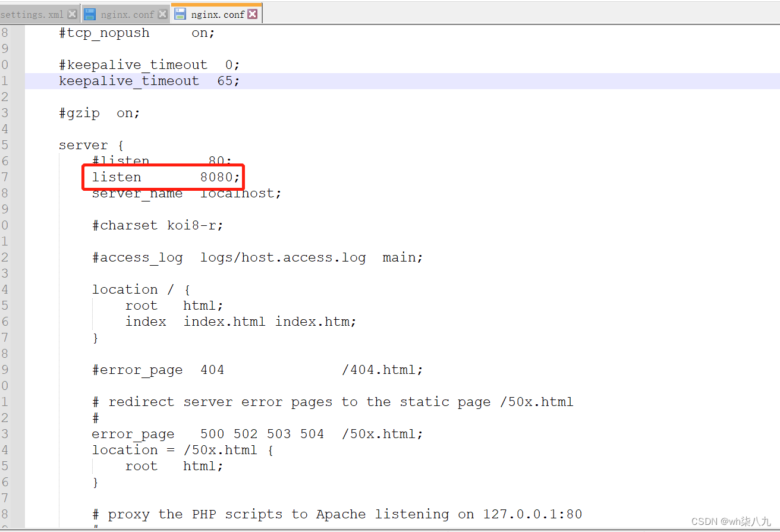Click the 'location / {' line
This screenshot has width=780, height=532.
click(x=141, y=290)
